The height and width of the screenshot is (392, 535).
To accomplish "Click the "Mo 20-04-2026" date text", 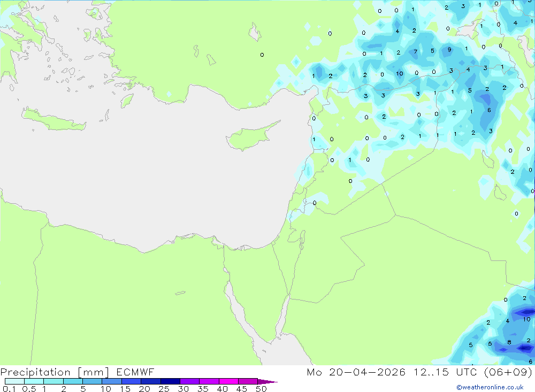I will [x=356, y=372].
